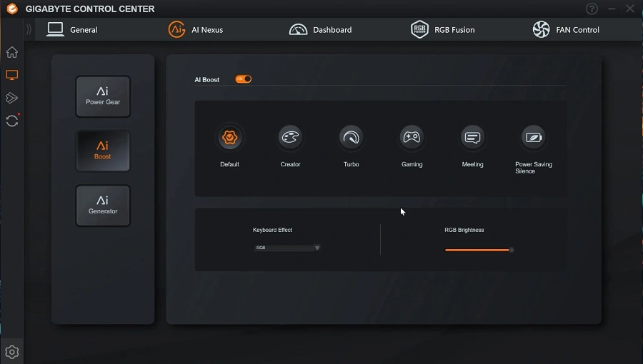Screen dimensions: 643x364
Task: Click the 'RGB Brightness' label
Action: [464, 230]
